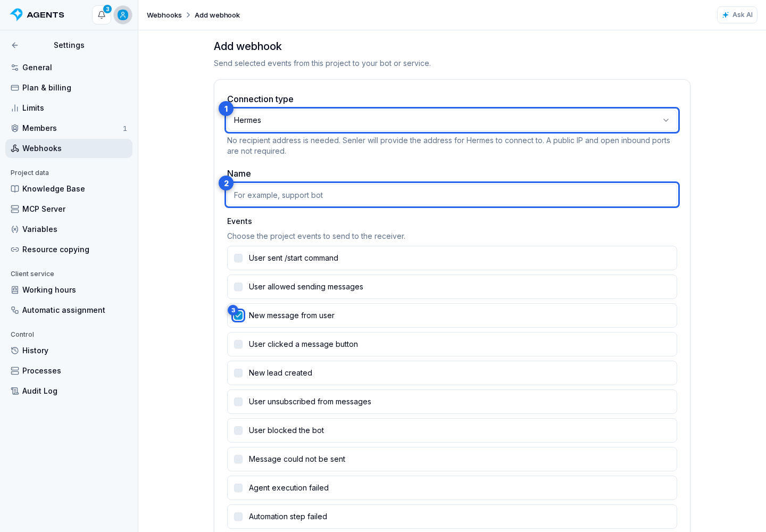Click the MCP Server icon
Screen dimensions: 766x532
[15, 209]
